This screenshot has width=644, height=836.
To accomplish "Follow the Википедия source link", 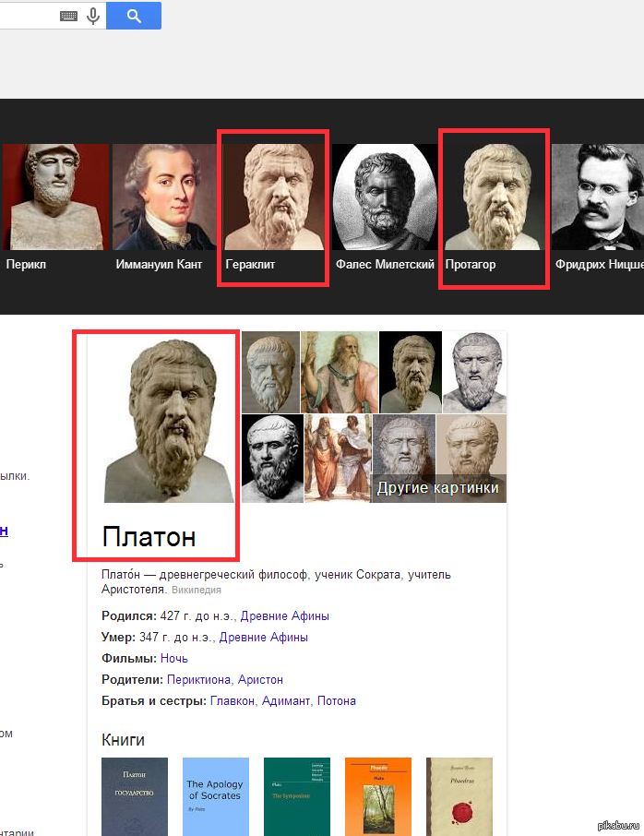I will pos(197,591).
